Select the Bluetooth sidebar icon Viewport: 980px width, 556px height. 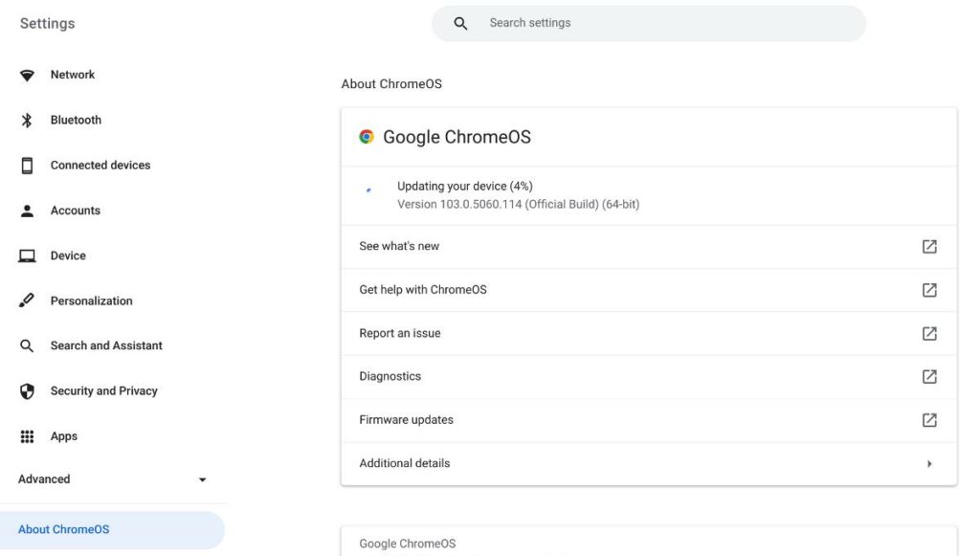pyautogui.click(x=27, y=119)
